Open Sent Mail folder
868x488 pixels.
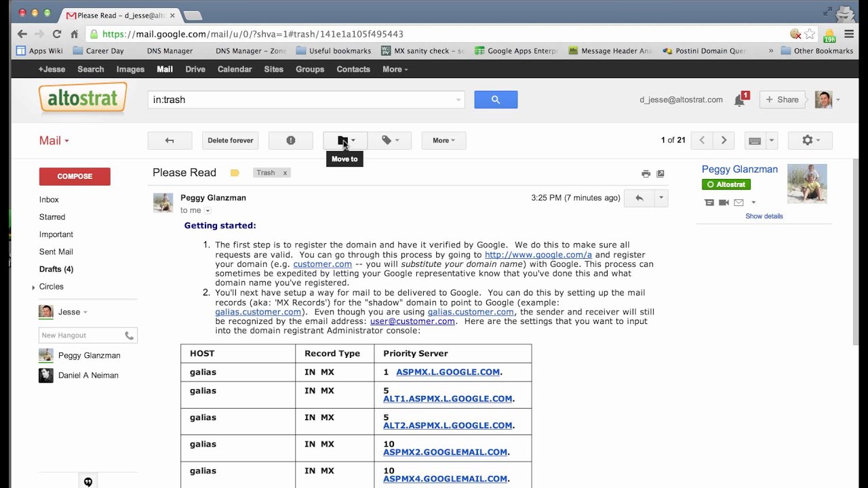click(56, 252)
